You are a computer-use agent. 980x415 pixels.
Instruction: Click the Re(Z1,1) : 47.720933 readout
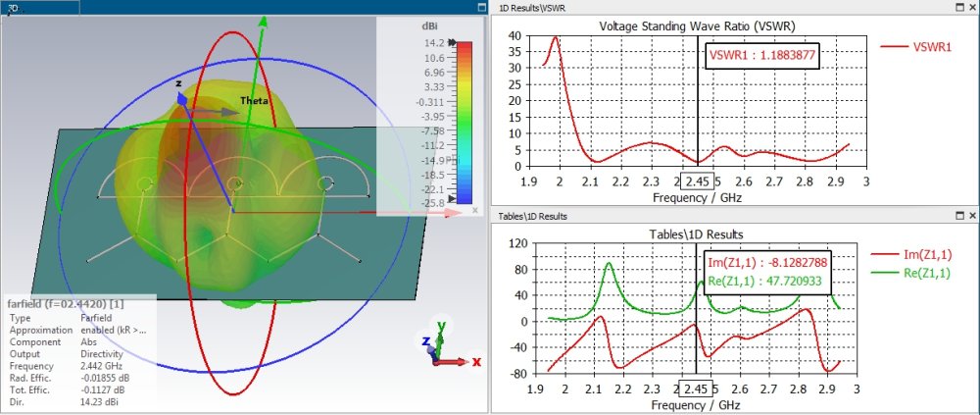[x=763, y=281]
